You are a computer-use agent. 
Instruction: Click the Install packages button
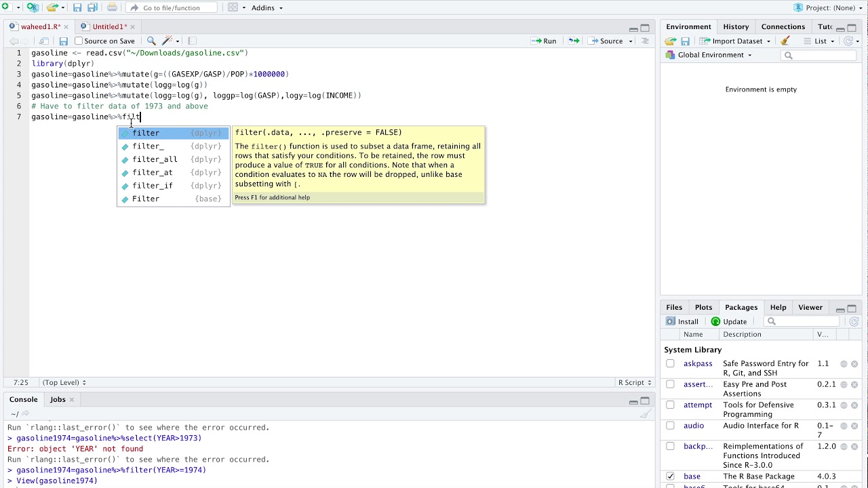pos(682,321)
